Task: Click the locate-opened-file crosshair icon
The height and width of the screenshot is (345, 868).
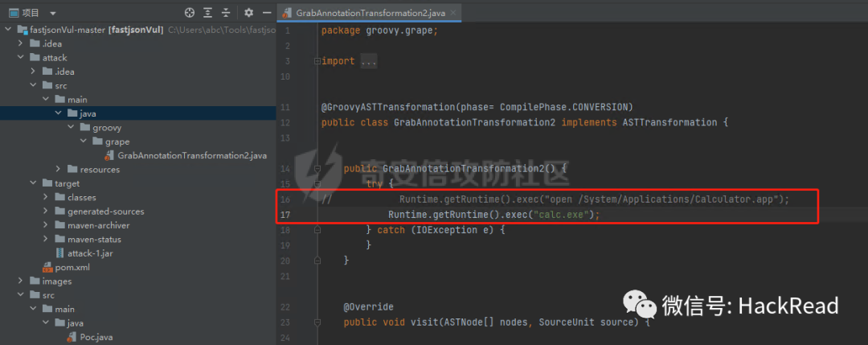Action: tap(190, 12)
